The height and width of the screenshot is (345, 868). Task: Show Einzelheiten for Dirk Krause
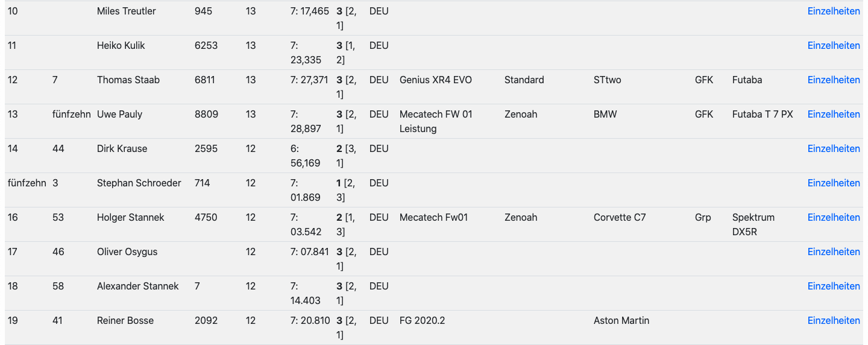coord(834,148)
